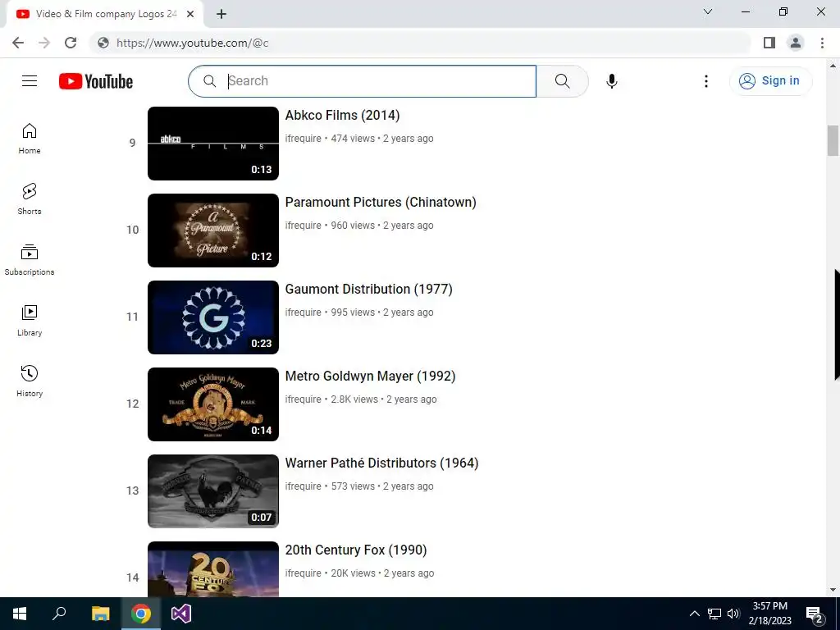The width and height of the screenshot is (840, 630).
Task: Click ifrequire channel under Gaumont Distribution
Action: (x=304, y=313)
